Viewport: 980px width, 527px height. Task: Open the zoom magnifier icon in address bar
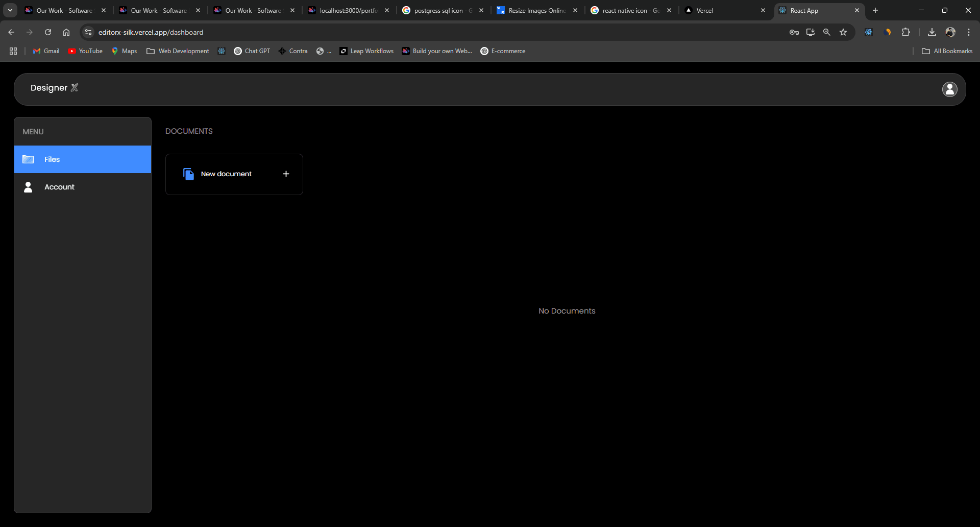pos(827,32)
